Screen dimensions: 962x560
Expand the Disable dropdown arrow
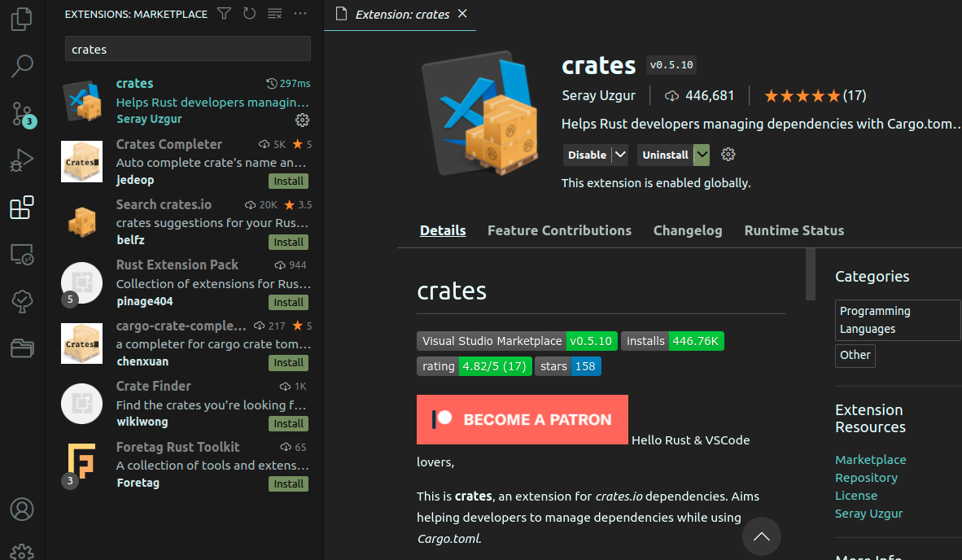620,155
